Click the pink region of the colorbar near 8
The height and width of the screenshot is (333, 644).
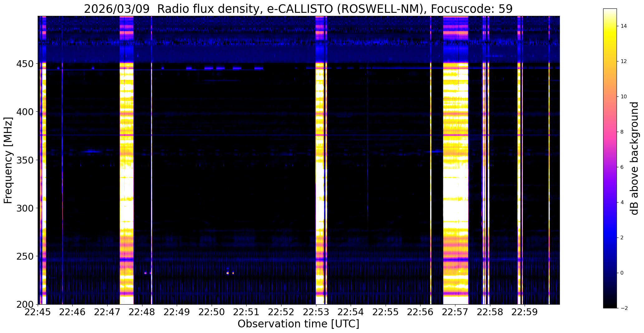coord(610,132)
